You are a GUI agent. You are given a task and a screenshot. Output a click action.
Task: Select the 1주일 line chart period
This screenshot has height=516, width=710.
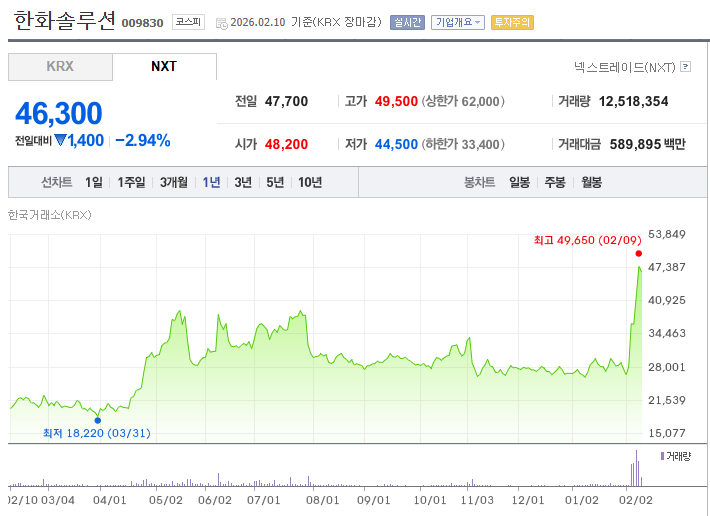[x=131, y=182]
